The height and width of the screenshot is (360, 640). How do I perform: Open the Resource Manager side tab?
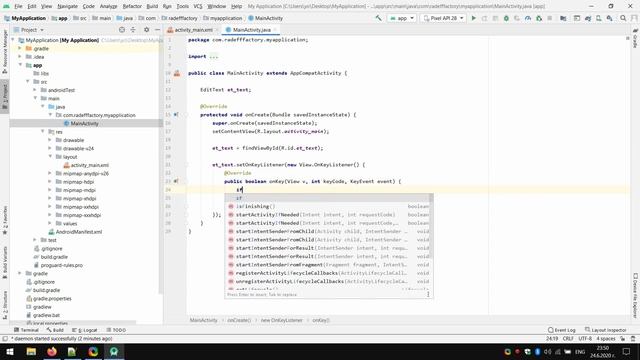click(x=4, y=51)
